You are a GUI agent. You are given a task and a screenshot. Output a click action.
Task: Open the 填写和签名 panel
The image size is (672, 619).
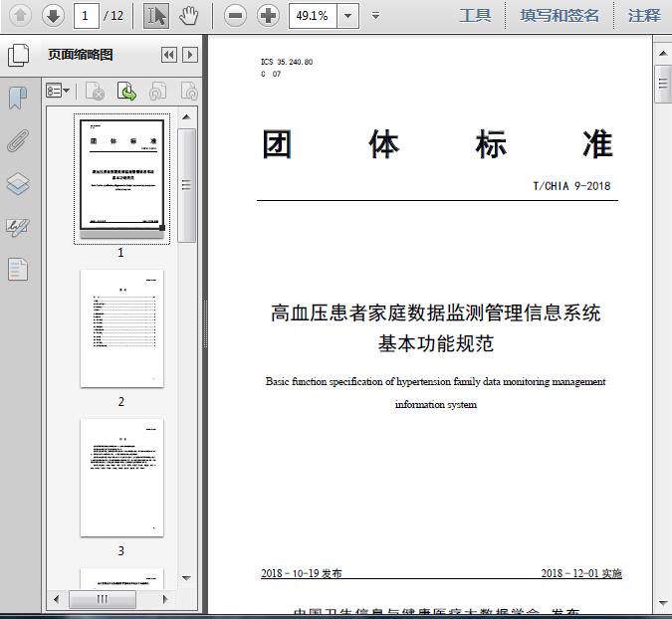coord(560,16)
